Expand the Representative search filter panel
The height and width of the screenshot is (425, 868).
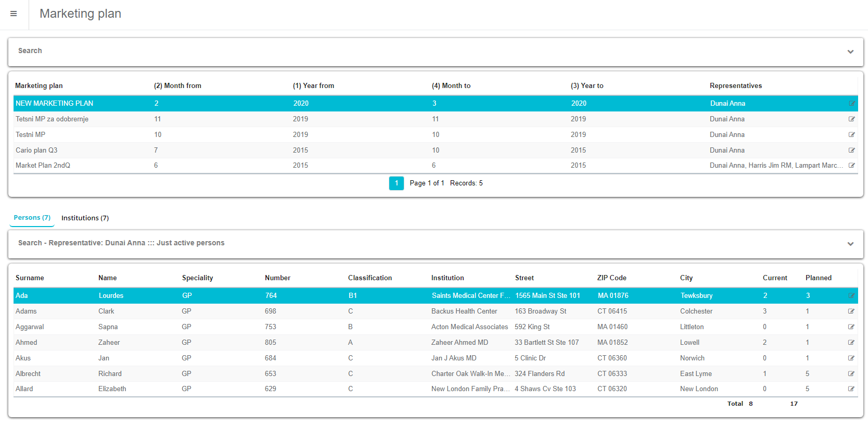click(x=850, y=244)
